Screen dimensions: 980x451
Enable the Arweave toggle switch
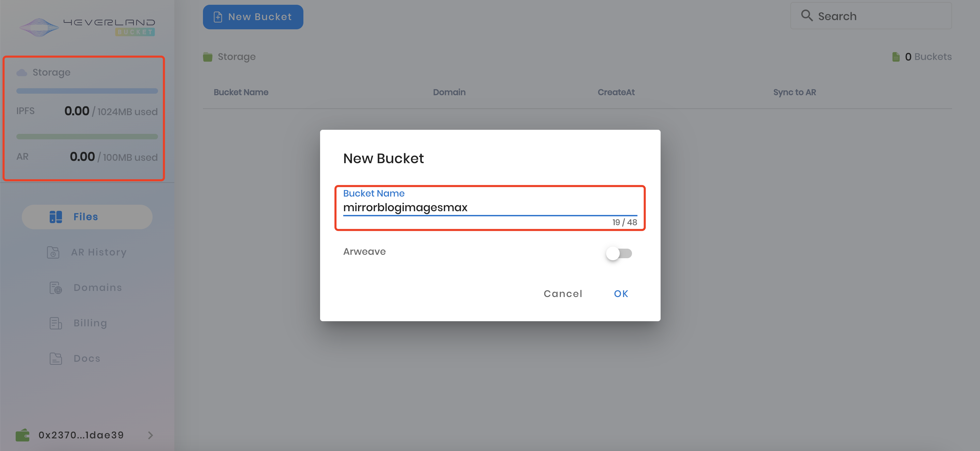coord(619,253)
